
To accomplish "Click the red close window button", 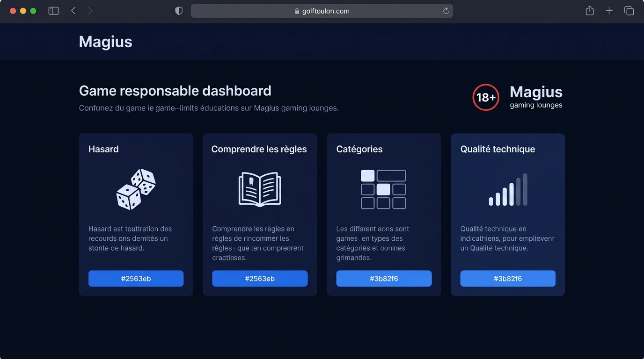I will click(13, 11).
